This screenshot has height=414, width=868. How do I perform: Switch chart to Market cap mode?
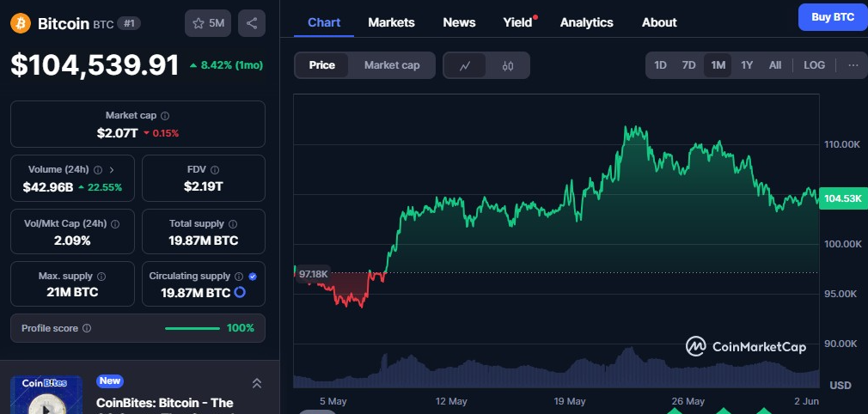(392, 65)
